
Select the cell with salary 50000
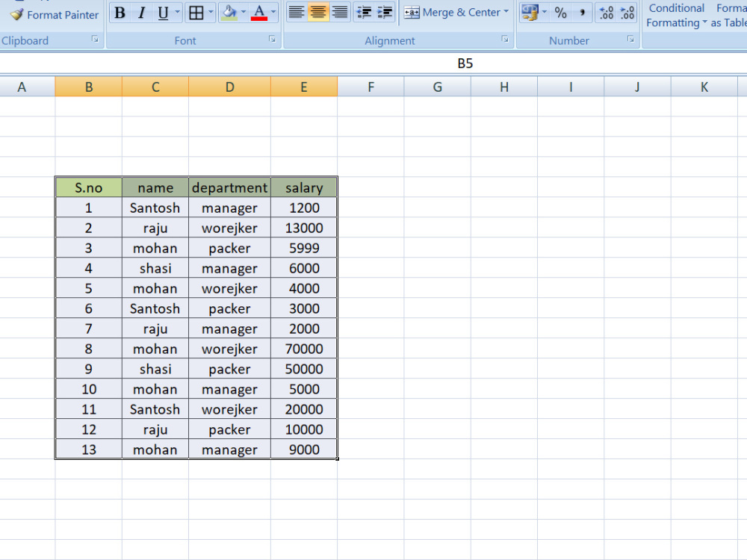tap(304, 369)
